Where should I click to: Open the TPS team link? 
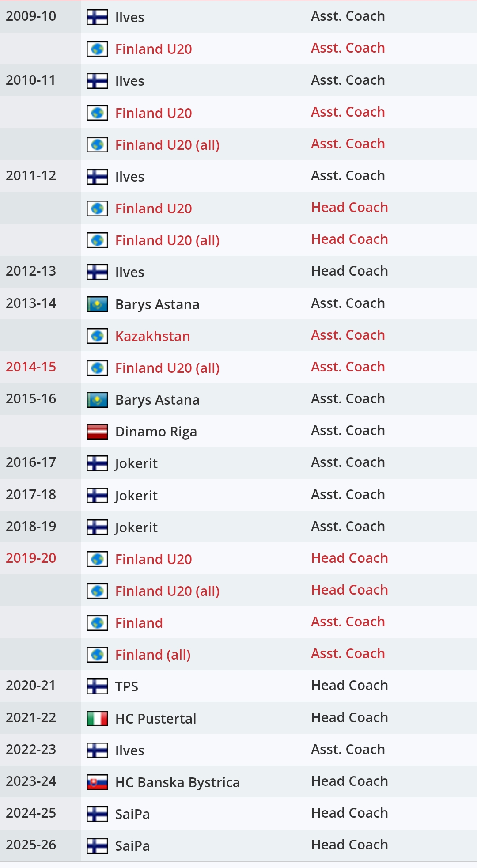pos(126,686)
